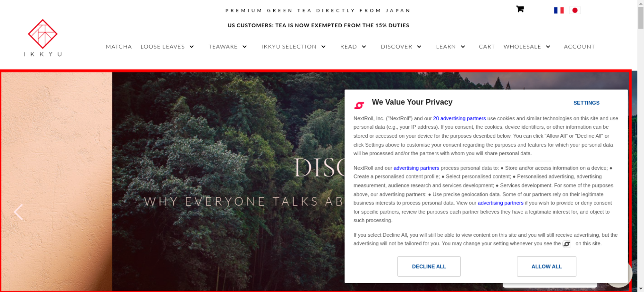The height and width of the screenshot is (292, 644).
Task: Expand the Teaware menu chevron
Action: tap(245, 47)
